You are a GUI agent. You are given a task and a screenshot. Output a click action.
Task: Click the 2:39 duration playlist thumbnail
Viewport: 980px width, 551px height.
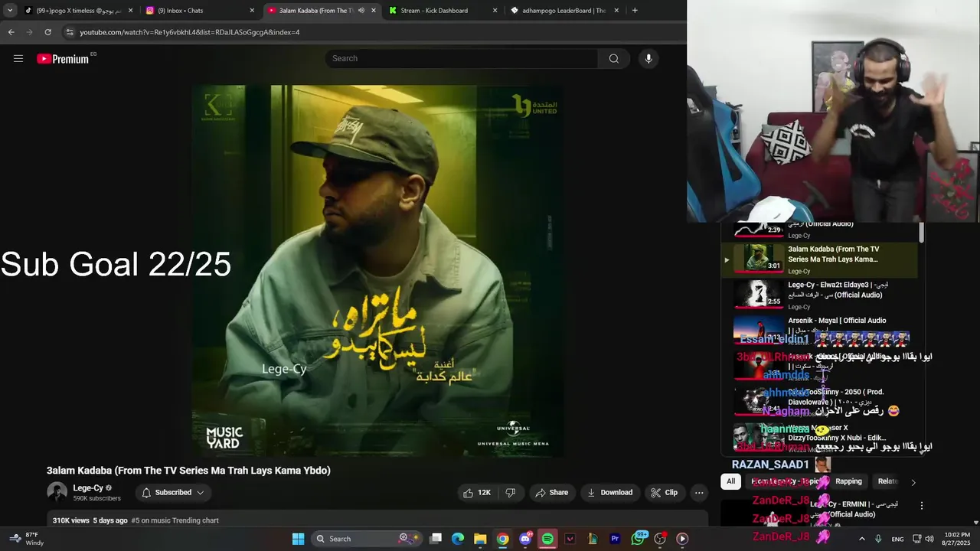point(759,230)
